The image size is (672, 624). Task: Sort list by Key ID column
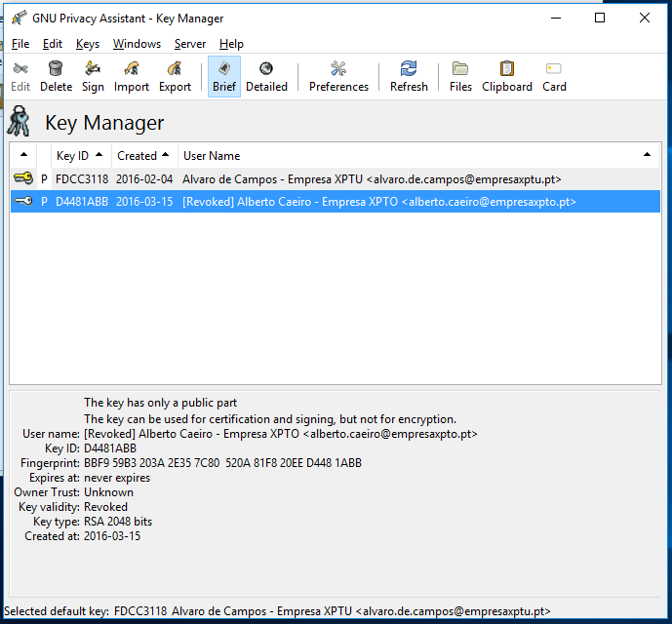coord(81,156)
